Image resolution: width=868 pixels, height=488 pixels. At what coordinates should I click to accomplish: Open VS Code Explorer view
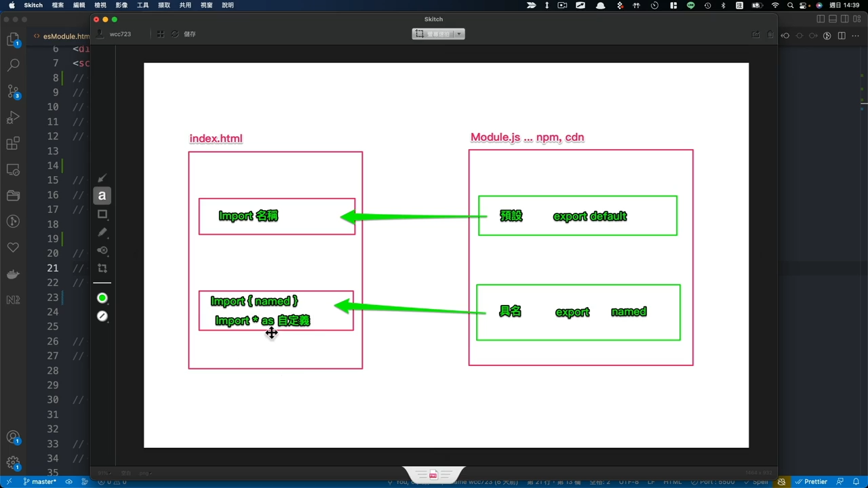[x=13, y=40]
